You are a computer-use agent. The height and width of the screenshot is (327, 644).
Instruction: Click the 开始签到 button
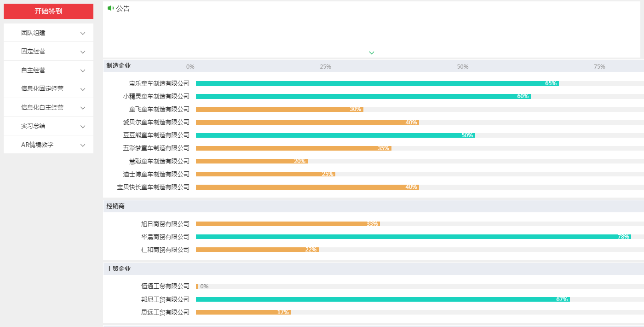(48, 11)
